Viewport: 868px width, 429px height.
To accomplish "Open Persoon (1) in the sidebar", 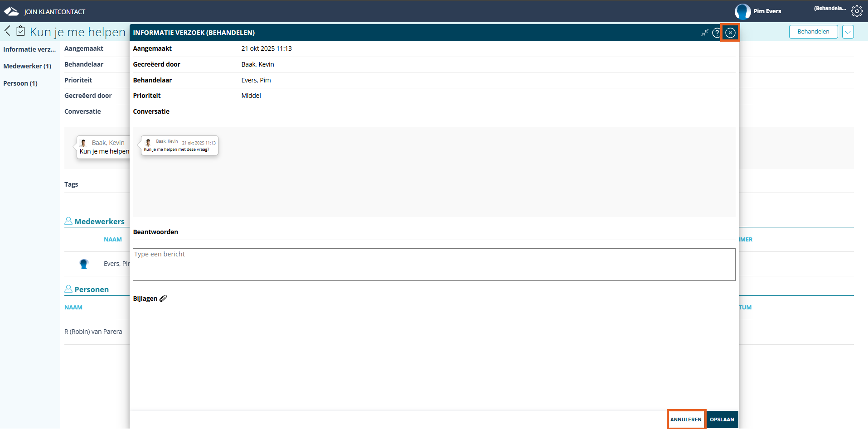I will click(20, 83).
